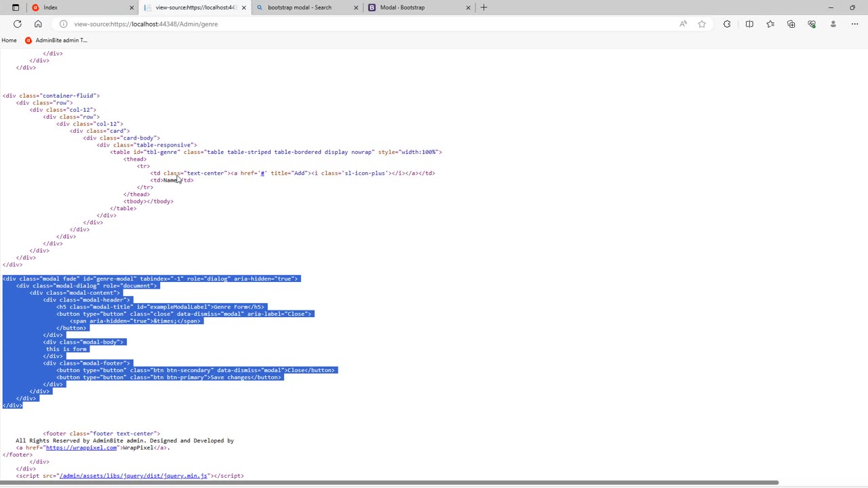The width and height of the screenshot is (868, 488).
Task: Click the Name td source line
Action: pos(172,180)
